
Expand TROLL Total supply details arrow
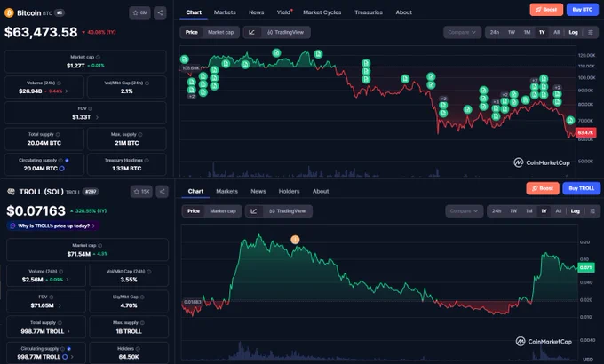68,331
